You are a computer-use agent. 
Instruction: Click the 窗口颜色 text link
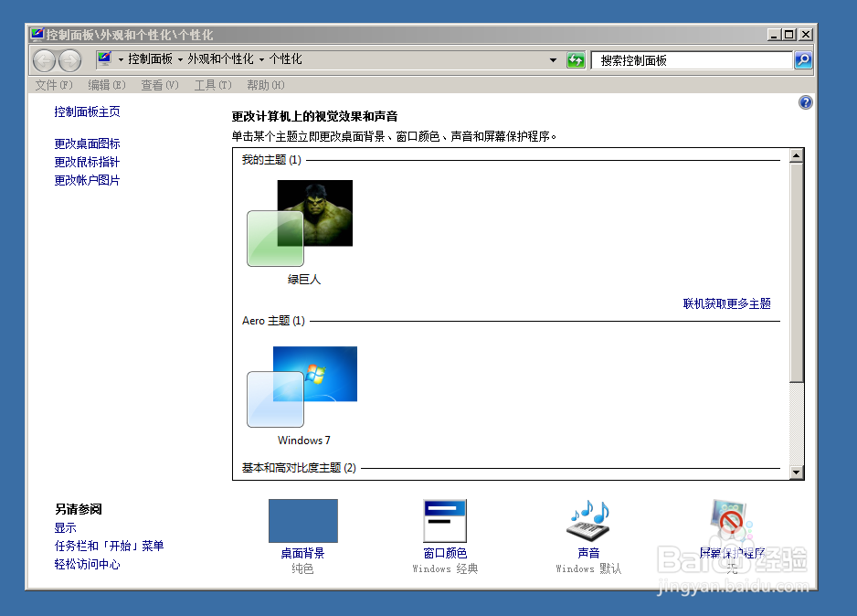(x=445, y=553)
